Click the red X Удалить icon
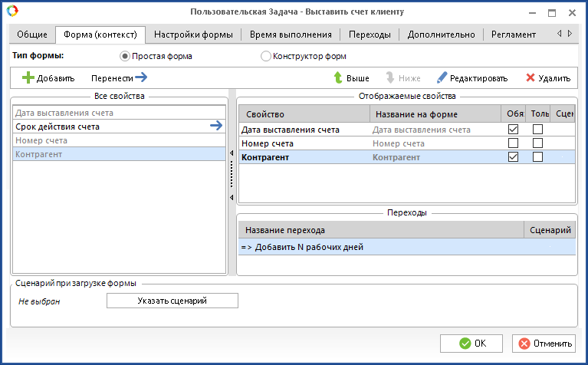 (531, 77)
